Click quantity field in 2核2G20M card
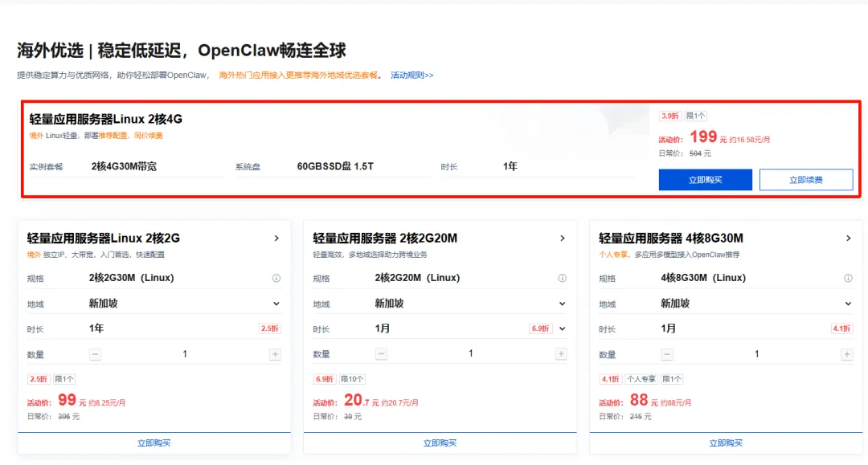The width and height of the screenshot is (868, 465). (470, 353)
